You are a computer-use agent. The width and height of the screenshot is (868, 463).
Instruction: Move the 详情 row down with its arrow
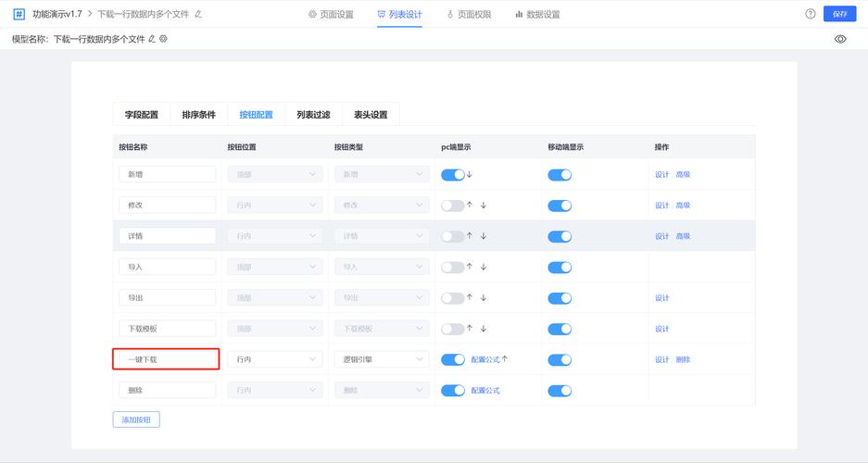pyautogui.click(x=484, y=235)
